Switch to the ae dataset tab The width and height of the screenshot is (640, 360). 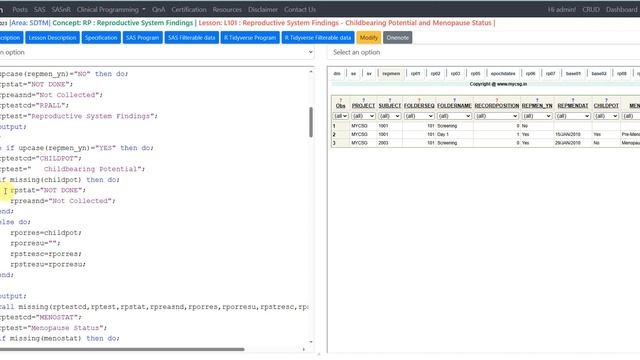point(353,73)
